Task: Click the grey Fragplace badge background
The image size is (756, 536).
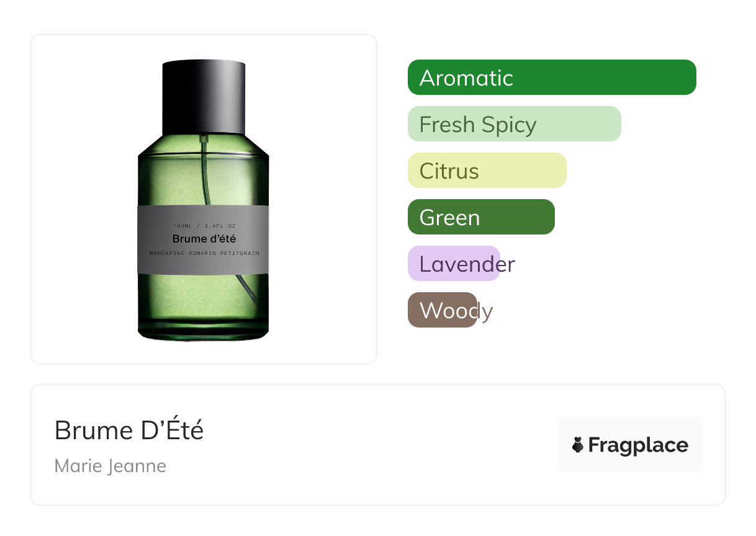Action: point(630,445)
